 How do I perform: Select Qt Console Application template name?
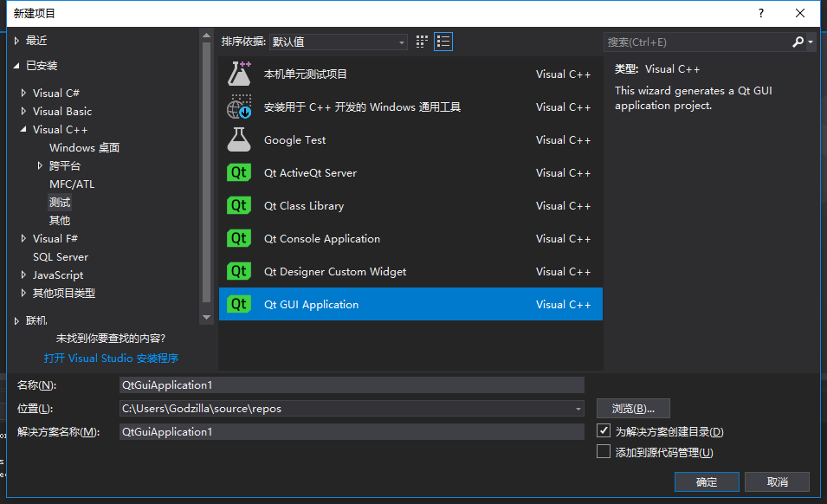[322, 239]
